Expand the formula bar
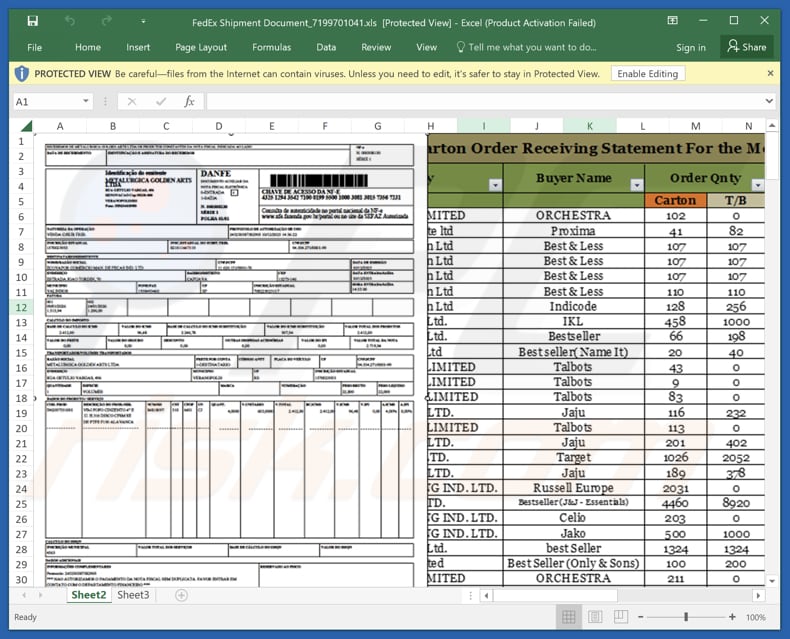Viewport: 790px width, 639px height. coord(768,102)
